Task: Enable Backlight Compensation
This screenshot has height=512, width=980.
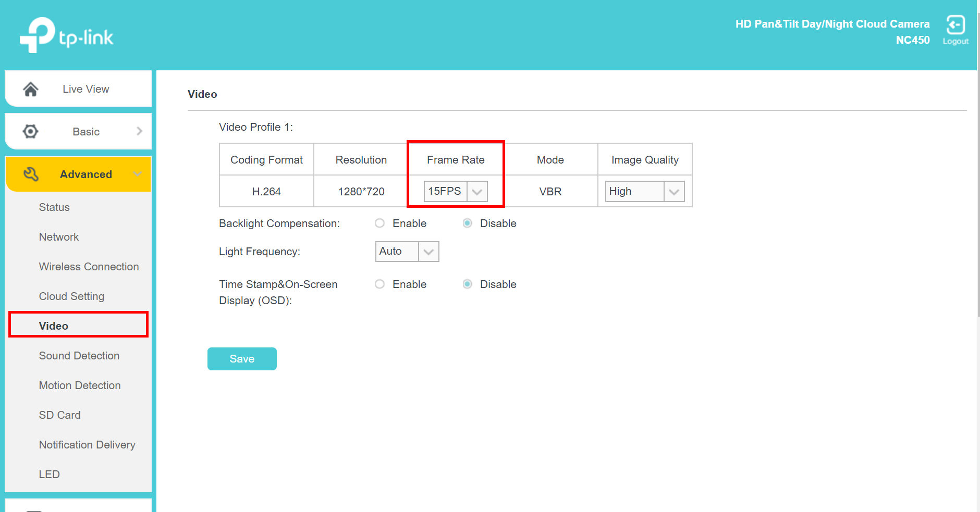Action: (x=380, y=223)
